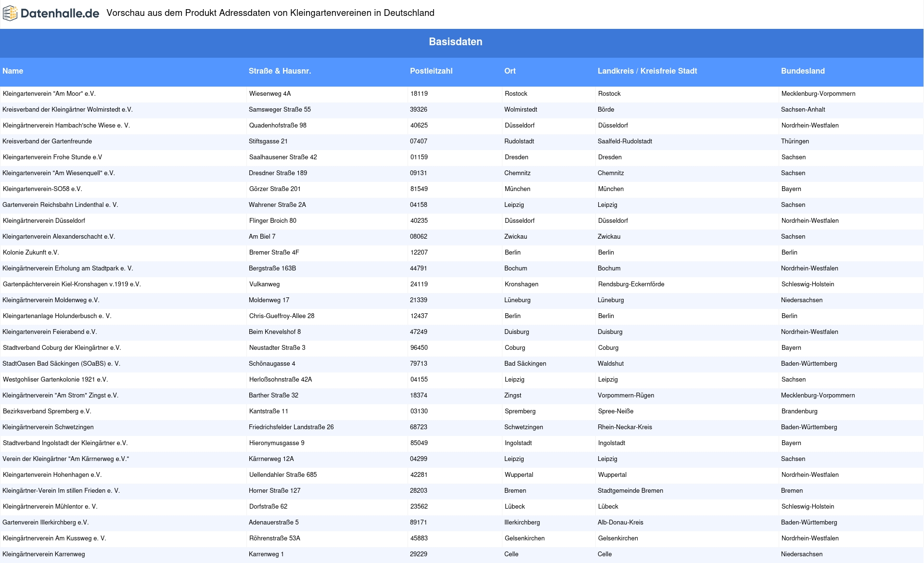Click the page title about Kleingartenvereinen in Deutschland
Image resolution: width=924 pixels, height=563 pixels.
tap(270, 13)
